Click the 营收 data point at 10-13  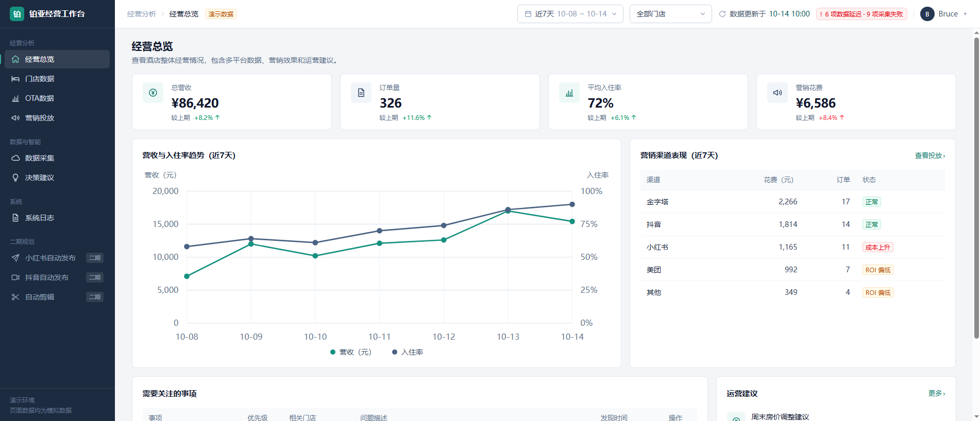pos(508,211)
